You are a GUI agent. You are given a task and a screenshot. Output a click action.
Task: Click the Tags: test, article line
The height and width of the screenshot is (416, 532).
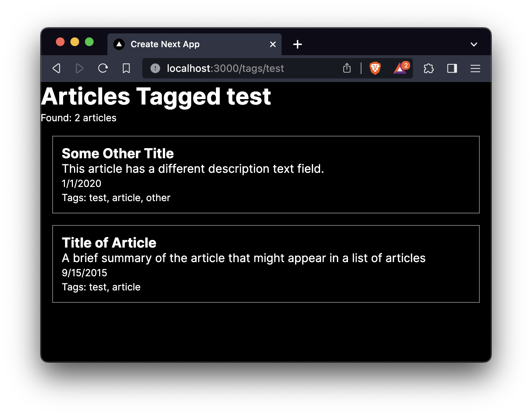101,287
